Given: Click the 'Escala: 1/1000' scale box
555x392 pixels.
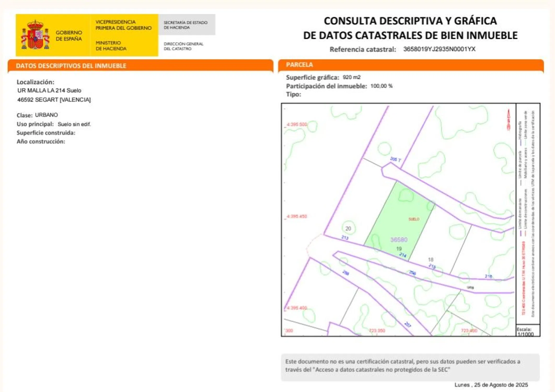Looking at the screenshot, I should (525, 332).
